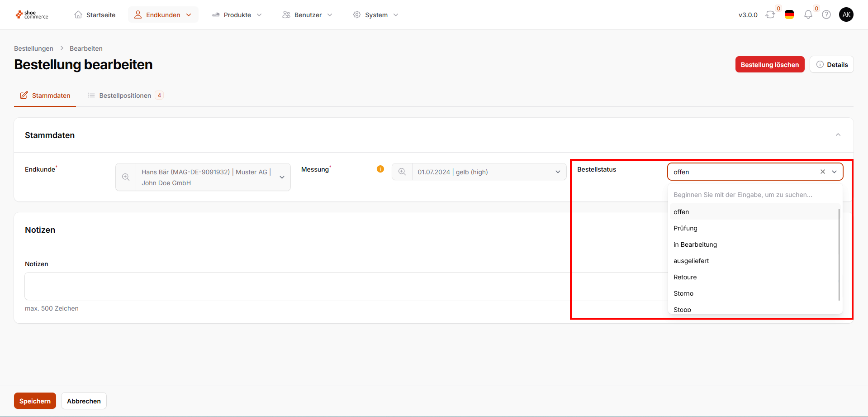This screenshot has height=417, width=868.
Task: Open the Details button
Action: tap(832, 64)
